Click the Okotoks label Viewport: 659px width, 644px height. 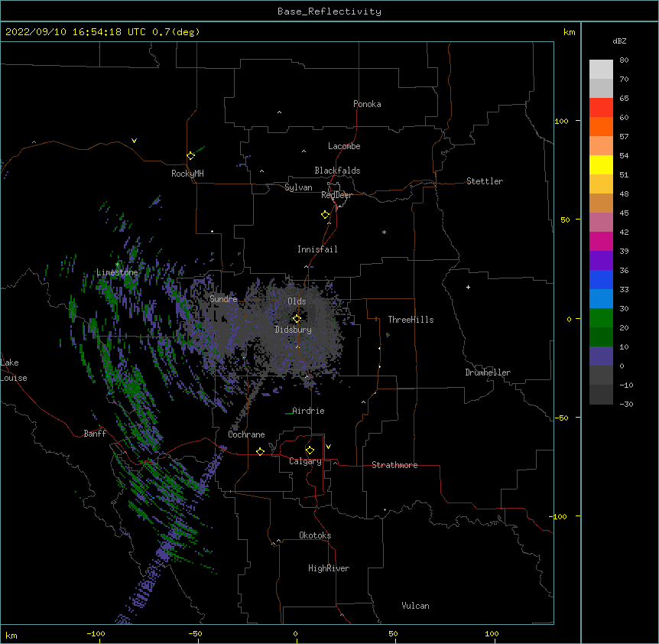tap(315, 535)
